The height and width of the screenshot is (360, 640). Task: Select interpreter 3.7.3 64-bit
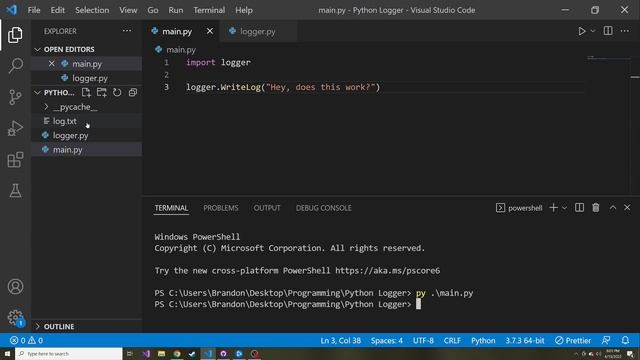pyautogui.click(x=525, y=340)
